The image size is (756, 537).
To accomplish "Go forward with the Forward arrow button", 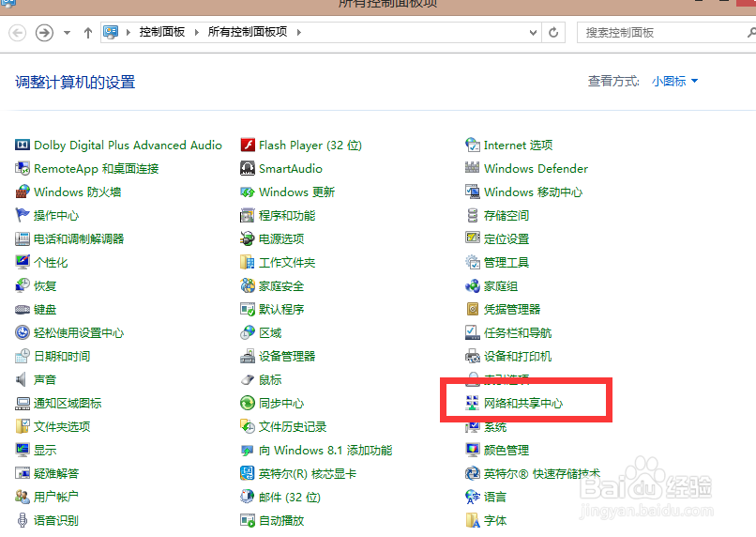I will coord(44,32).
